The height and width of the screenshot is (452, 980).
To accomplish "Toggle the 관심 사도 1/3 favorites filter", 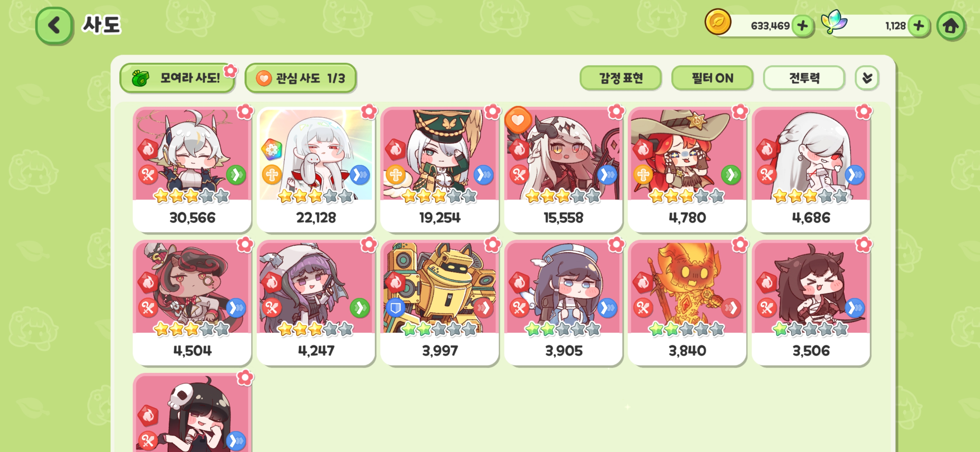I will tap(301, 78).
